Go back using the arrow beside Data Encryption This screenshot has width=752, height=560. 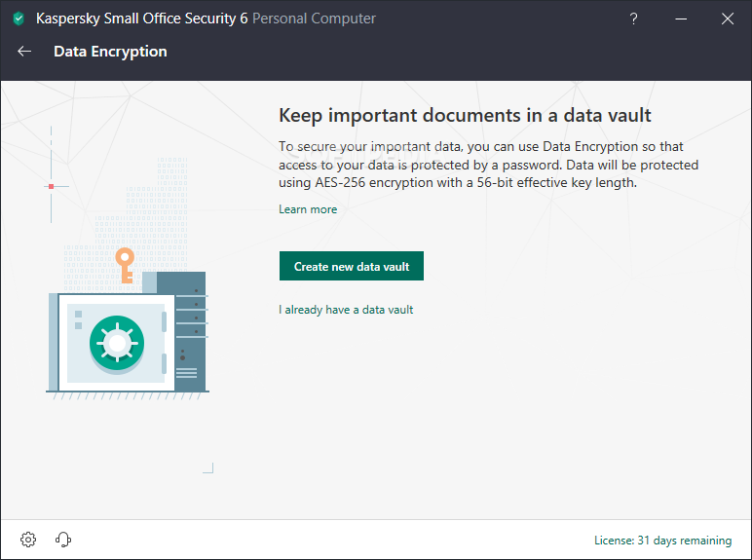point(24,52)
